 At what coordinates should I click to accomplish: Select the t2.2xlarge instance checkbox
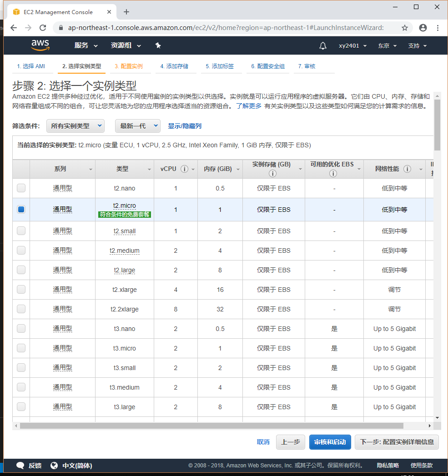tap(21, 309)
